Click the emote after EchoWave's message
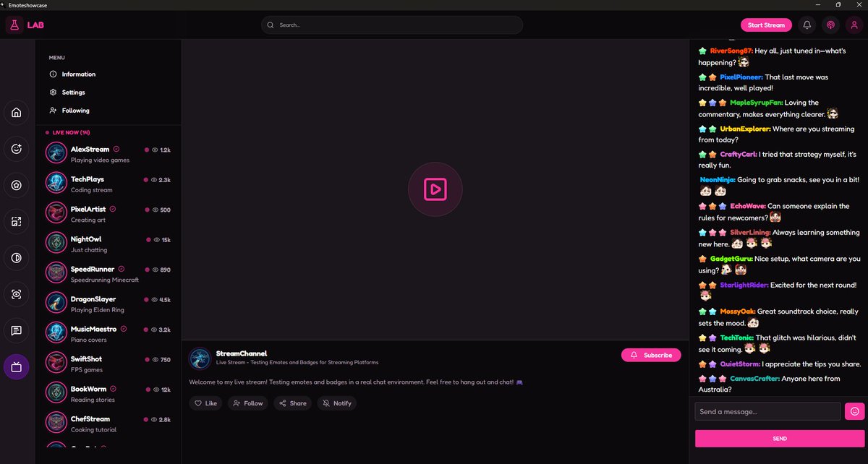 coord(775,218)
